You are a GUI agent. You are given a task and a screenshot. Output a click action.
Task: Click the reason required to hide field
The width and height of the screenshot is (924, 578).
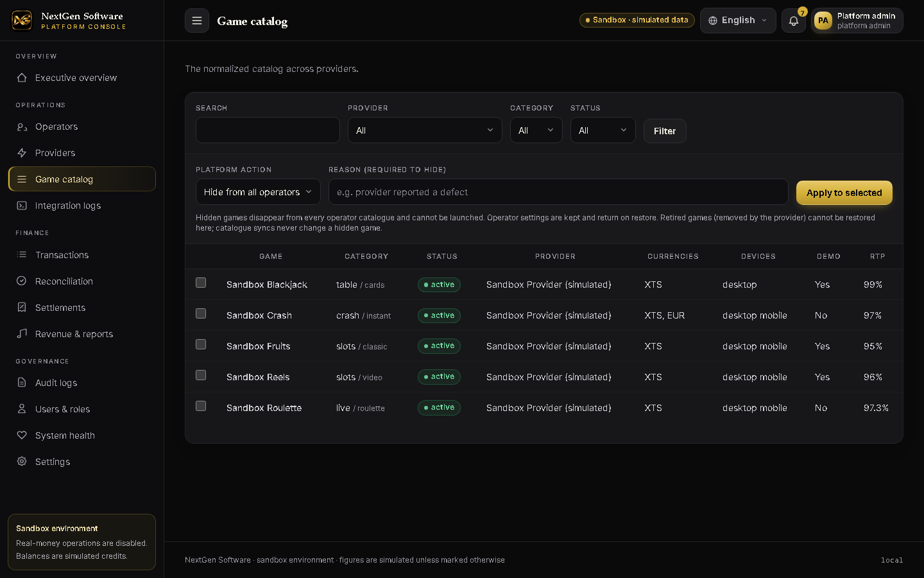click(558, 192)
